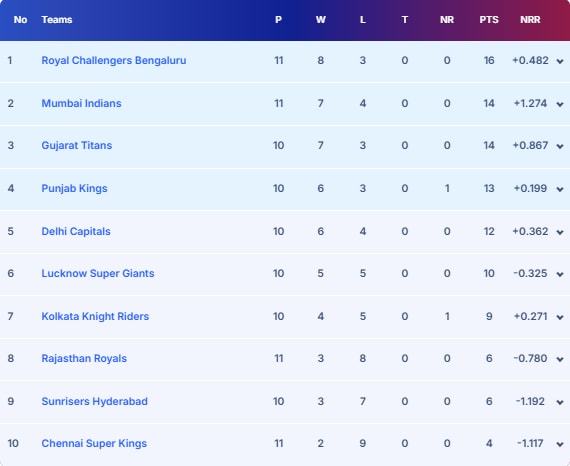Open Gujarat Titans team page
This screenshot has width=570, height=466.
point(77,145)
